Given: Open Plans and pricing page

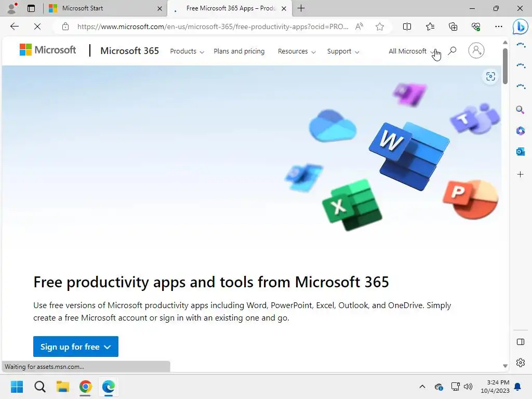Looking at the screenshot, I should (239, 51).
